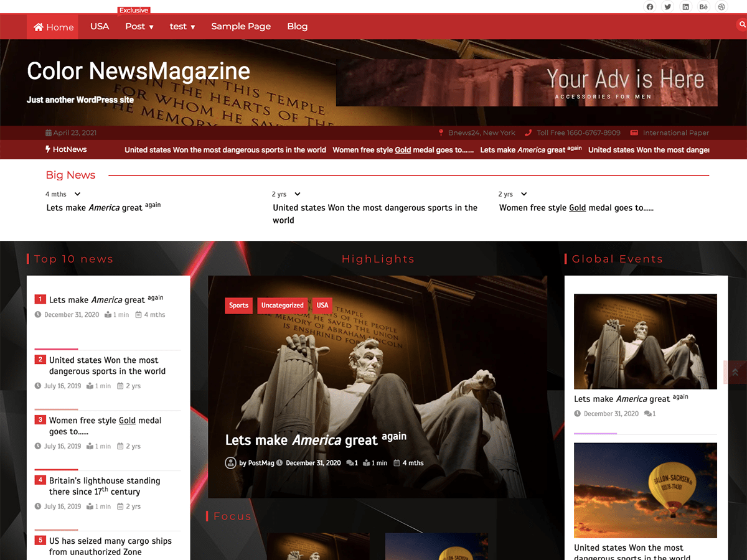Open the USA menu item
Image resolution: width=747 pixels, height=560 pixels.
[x=100, y=27]
